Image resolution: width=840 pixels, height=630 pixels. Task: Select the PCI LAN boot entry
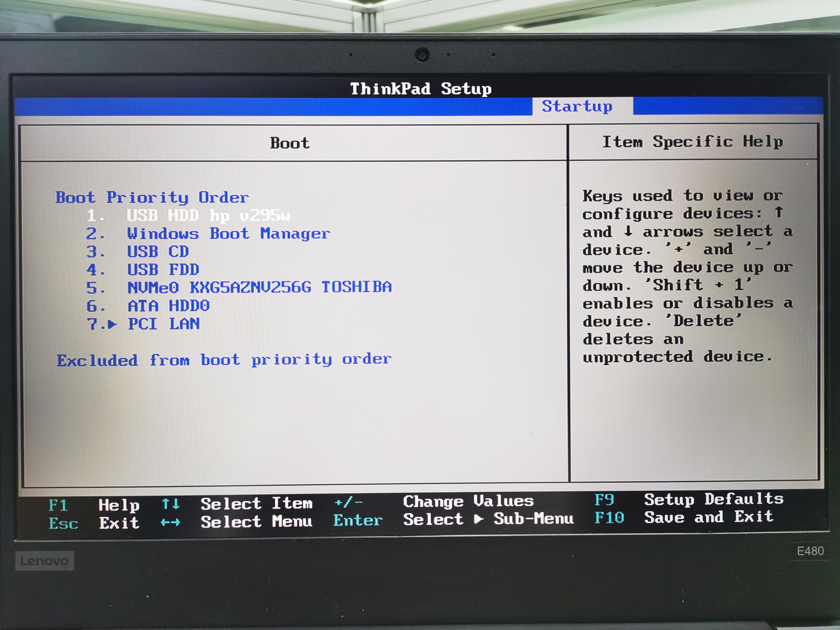pos(164,324)
